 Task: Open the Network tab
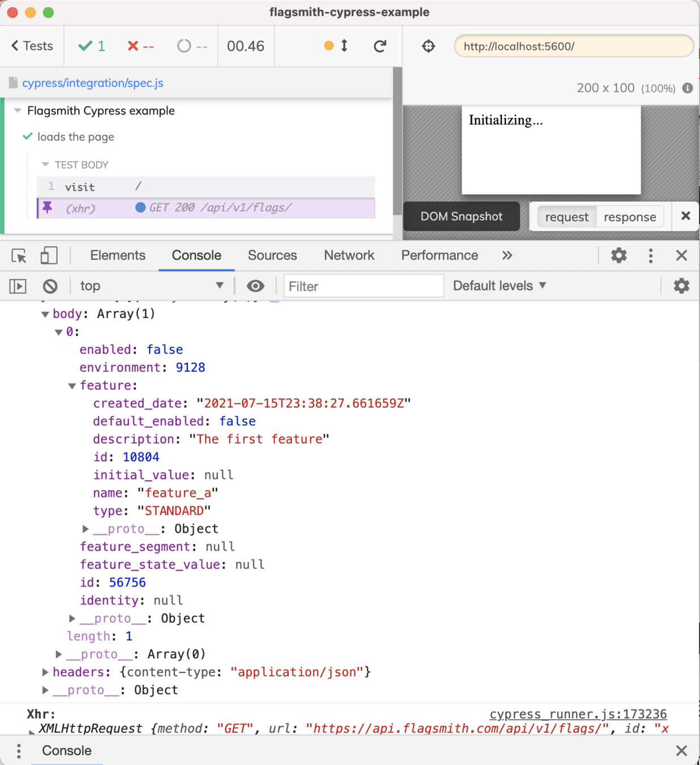[349, 256]
